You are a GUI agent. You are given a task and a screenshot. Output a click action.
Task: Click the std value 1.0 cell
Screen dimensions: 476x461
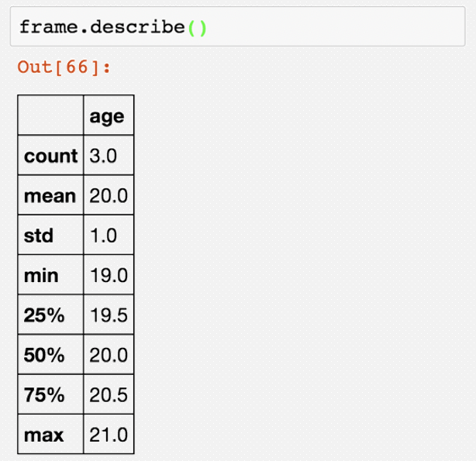pos(103,236)
